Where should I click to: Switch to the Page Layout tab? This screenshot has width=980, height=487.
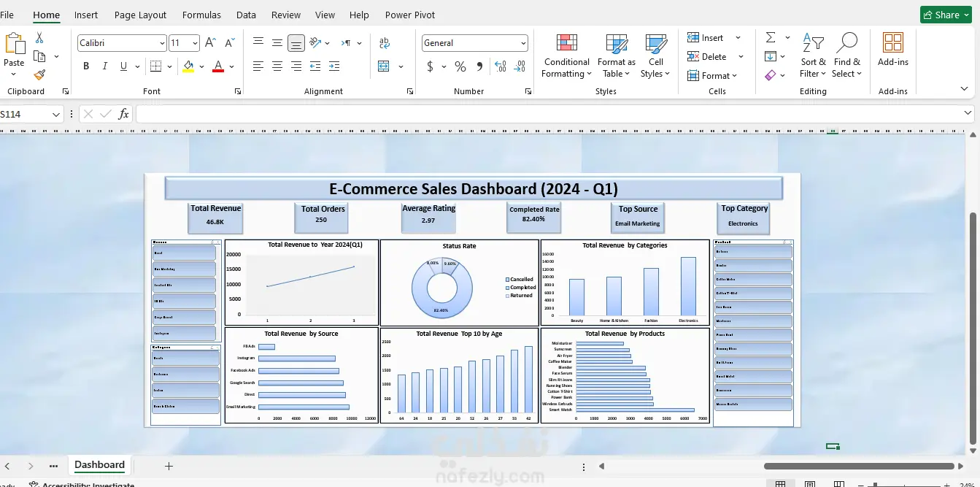click(140, 15)
